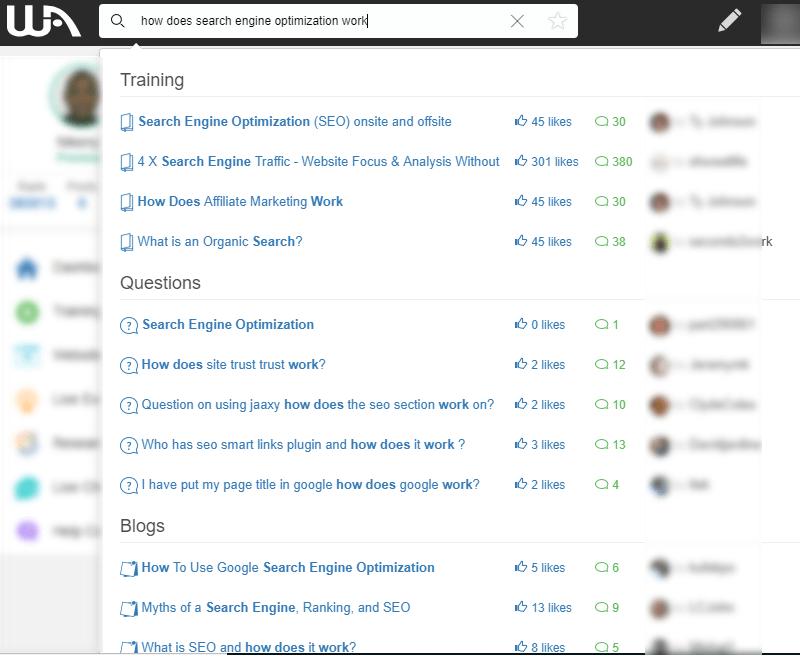Click comment bubble showing 12
This screenshot has width=800, height=655.
pos(602,364)
